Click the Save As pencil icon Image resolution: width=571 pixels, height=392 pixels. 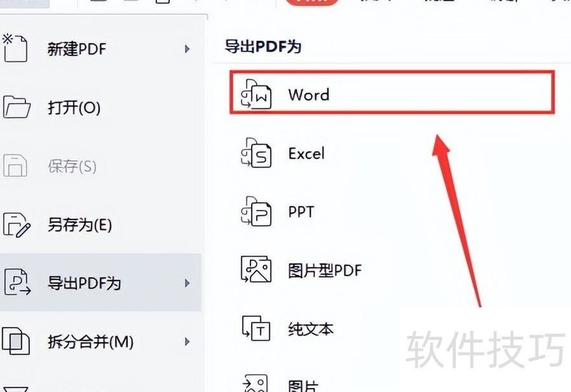(16, 225)
